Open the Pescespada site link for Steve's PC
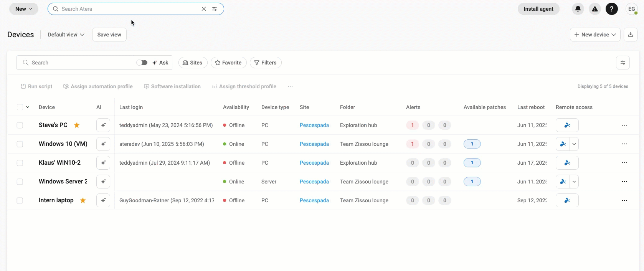Image resolution: width=644 pixels, height=271 pixels. (x=314, y=125)
